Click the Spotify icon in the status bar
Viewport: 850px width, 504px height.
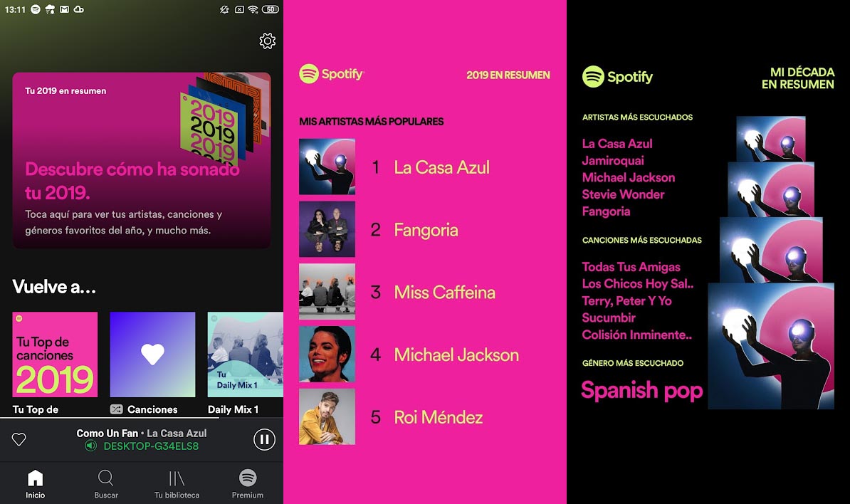point(35,9)
